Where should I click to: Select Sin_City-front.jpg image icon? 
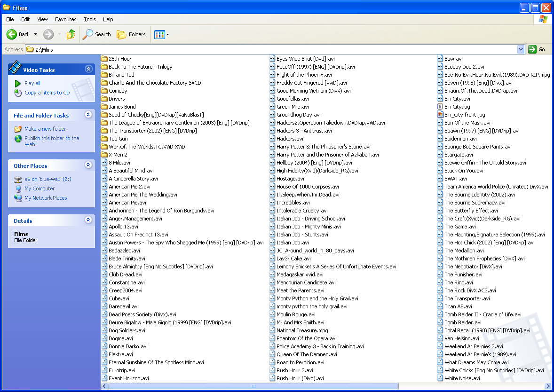(440, 114)
